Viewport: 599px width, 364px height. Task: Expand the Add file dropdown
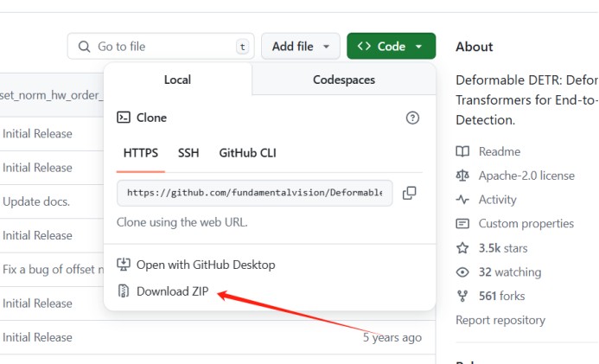(x=301, y=46)
